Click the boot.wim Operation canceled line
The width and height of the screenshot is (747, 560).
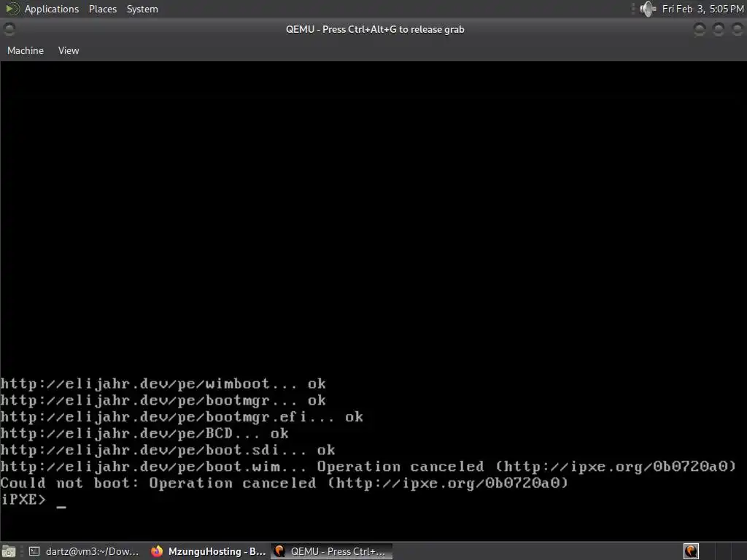point(368,467)
